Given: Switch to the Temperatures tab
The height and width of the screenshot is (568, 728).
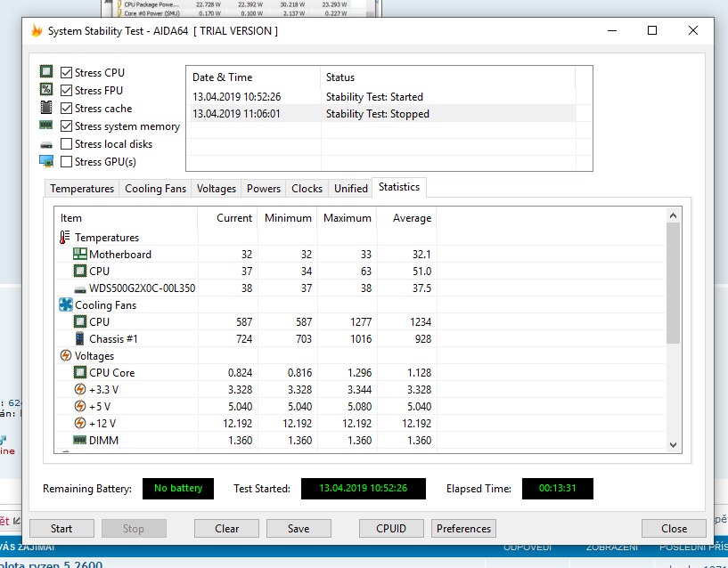Looking at the screenshot, I should coord(82,189).
